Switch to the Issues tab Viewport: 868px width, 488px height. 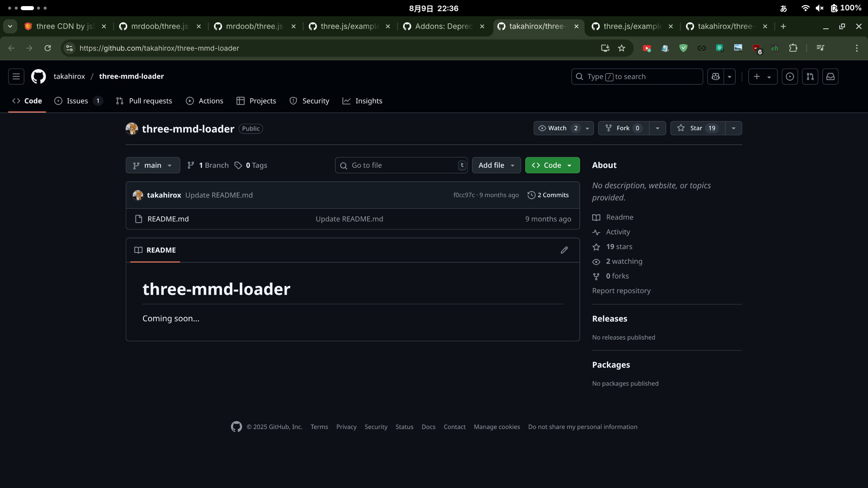79,101
